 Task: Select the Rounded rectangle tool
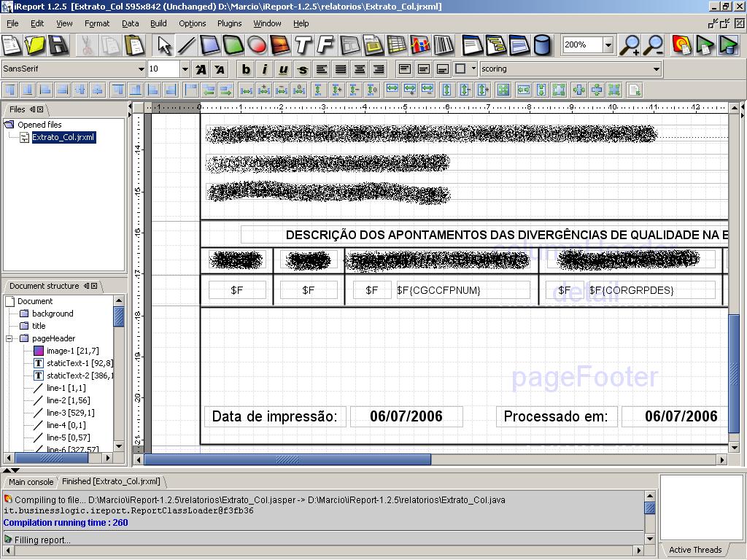coord(233,45)
